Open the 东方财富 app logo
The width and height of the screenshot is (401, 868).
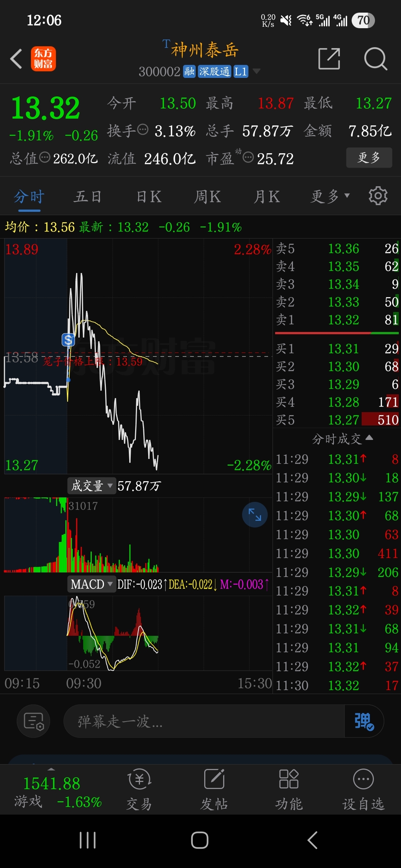tap(43, 59)
